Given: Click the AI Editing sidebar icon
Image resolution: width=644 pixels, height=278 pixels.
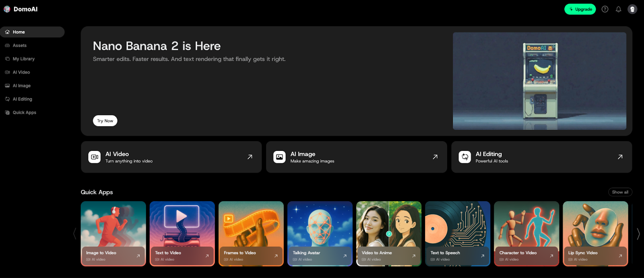Looking at the screenshot, I should [x=7, y=99].
